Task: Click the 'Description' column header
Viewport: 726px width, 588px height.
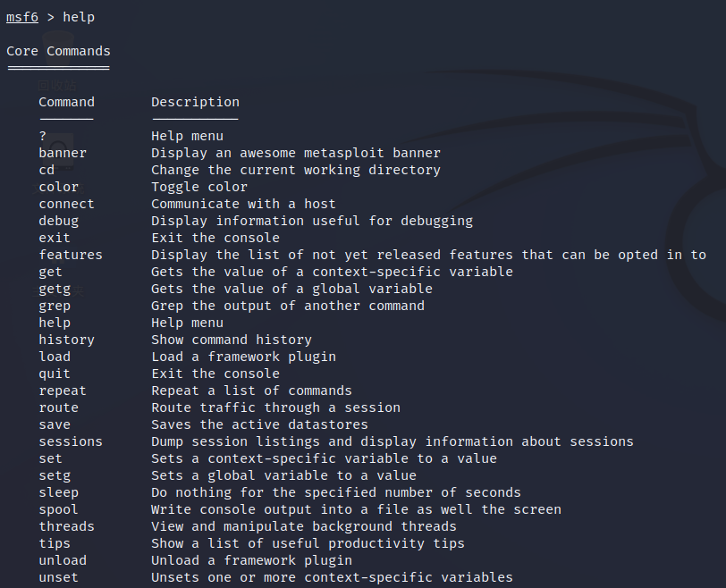Action: 196,102
